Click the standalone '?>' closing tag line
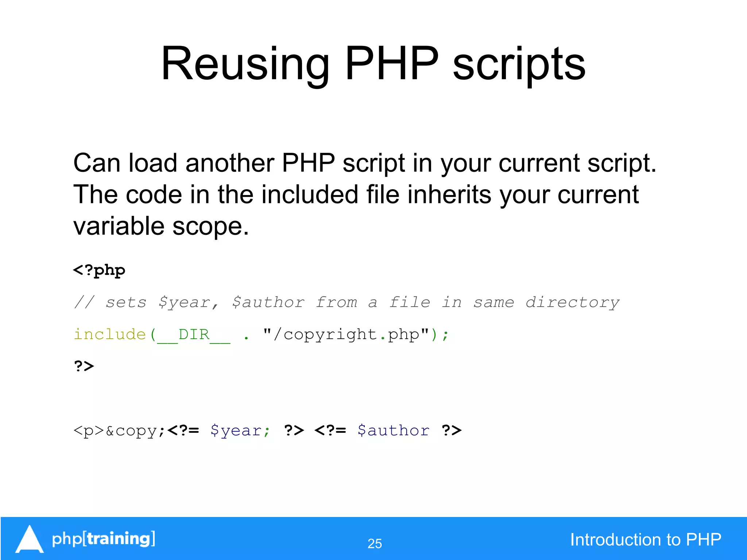 tap(84, 366)
